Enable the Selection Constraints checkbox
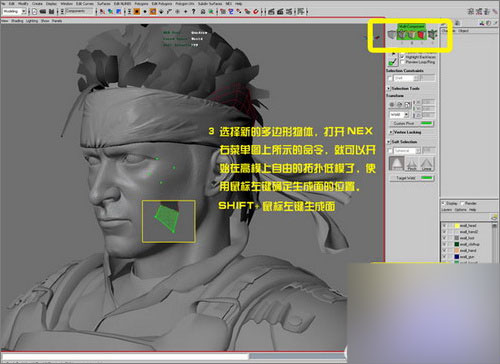This screenshot has height=364, width=500. [390, 78]
